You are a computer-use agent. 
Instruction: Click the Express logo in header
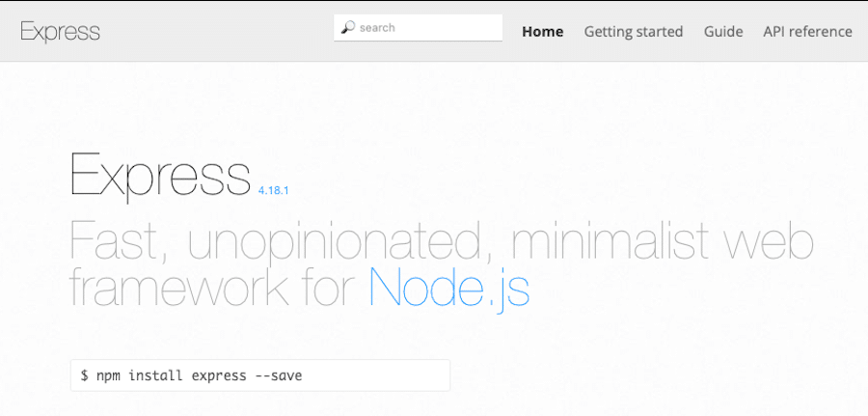tap(61, 32)
